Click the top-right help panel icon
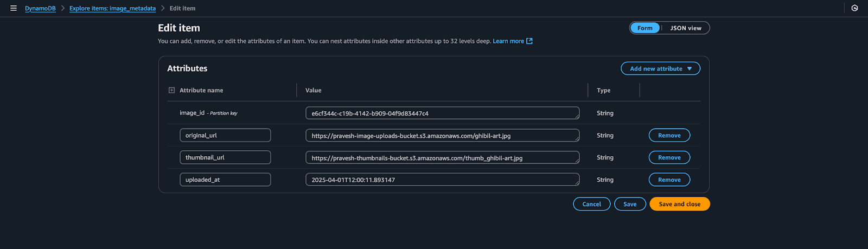This screenshot has width=868, height=249. coord(854,8)
